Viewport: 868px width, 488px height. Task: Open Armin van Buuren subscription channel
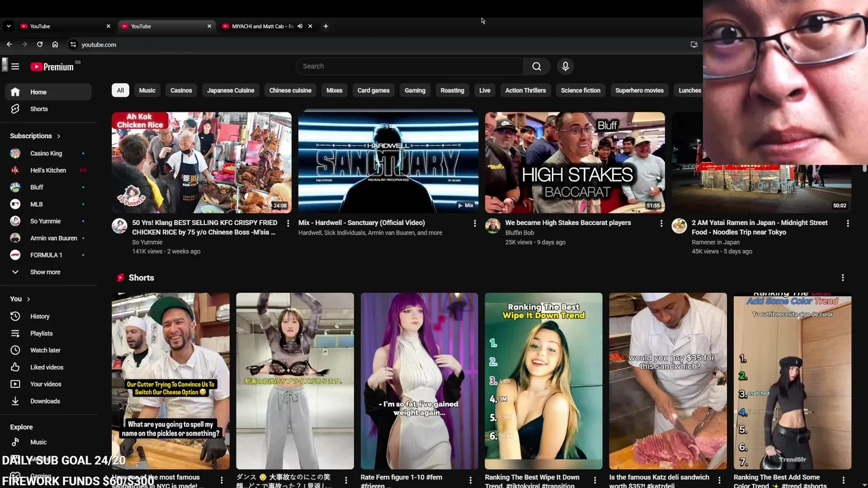coord(48,239)
